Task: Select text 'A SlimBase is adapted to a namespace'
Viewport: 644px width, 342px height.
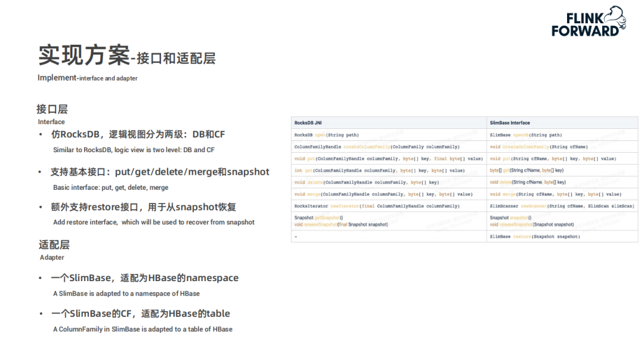Action: [x=108, y=294]
